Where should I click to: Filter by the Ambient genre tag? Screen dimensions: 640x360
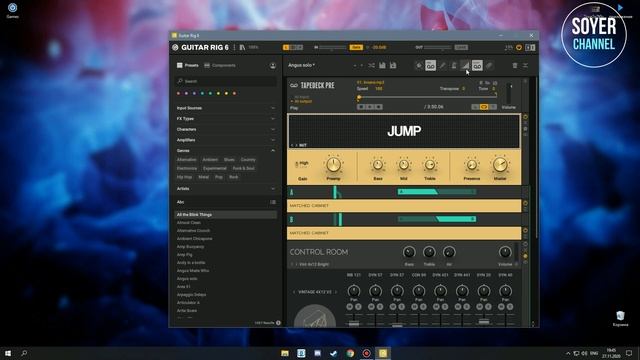tap(210, 160)
